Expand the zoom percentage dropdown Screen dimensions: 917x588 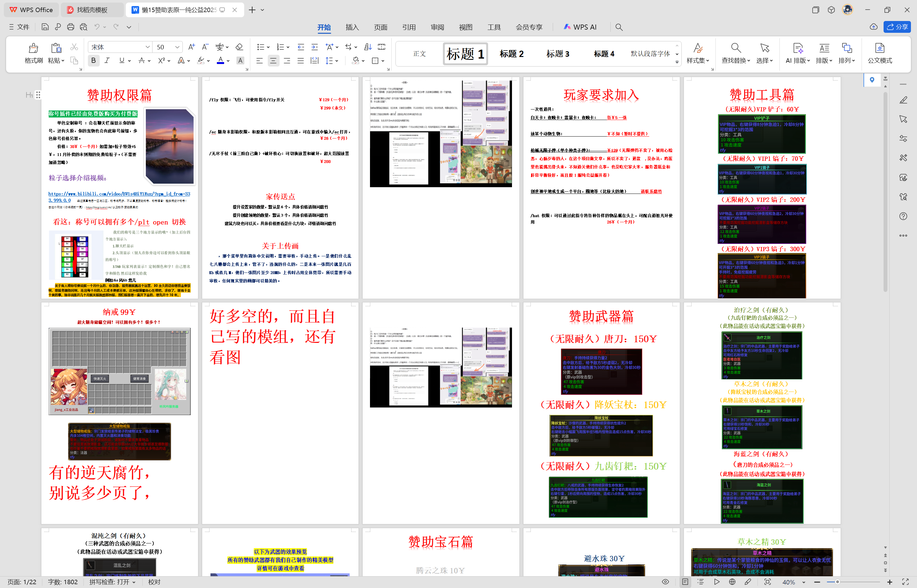click(x=804, y=582)
